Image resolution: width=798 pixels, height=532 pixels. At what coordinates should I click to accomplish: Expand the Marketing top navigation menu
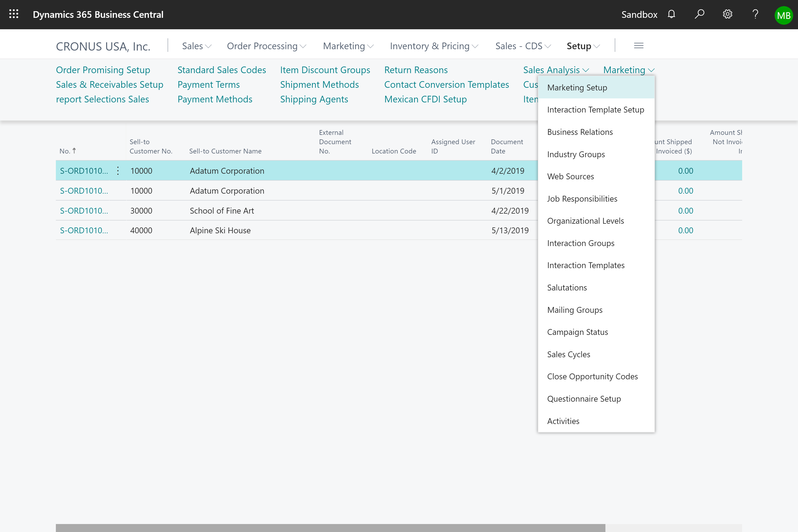click(x=347, y=45)
